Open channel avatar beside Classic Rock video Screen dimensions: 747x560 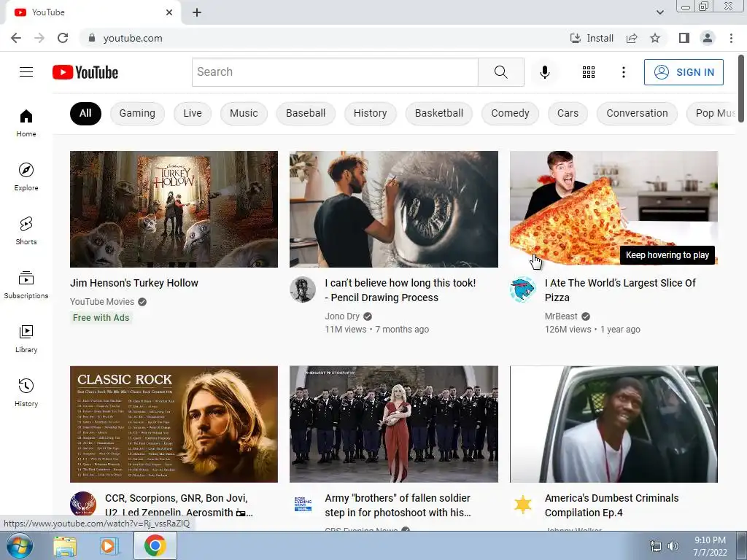[x=83, y=504]
